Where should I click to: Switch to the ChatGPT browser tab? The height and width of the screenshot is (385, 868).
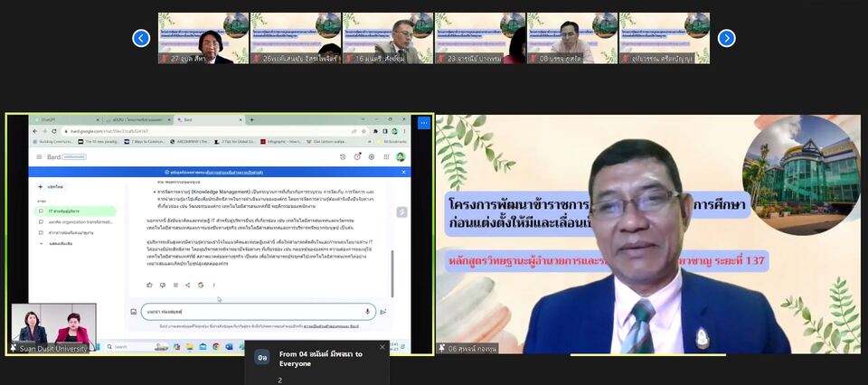50,119
